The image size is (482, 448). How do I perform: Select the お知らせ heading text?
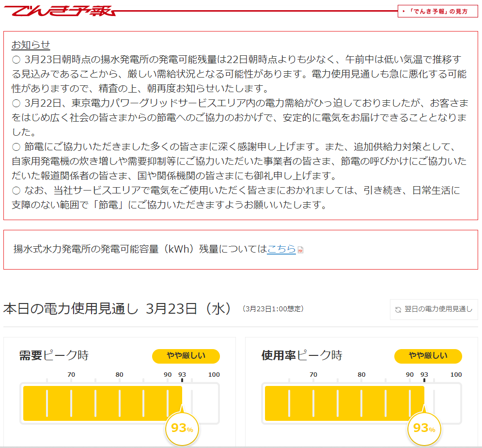(x=31, y=45)
